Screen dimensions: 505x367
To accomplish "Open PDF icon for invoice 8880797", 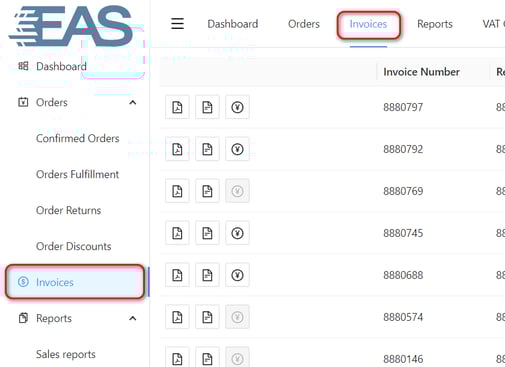I will [177, 107].
